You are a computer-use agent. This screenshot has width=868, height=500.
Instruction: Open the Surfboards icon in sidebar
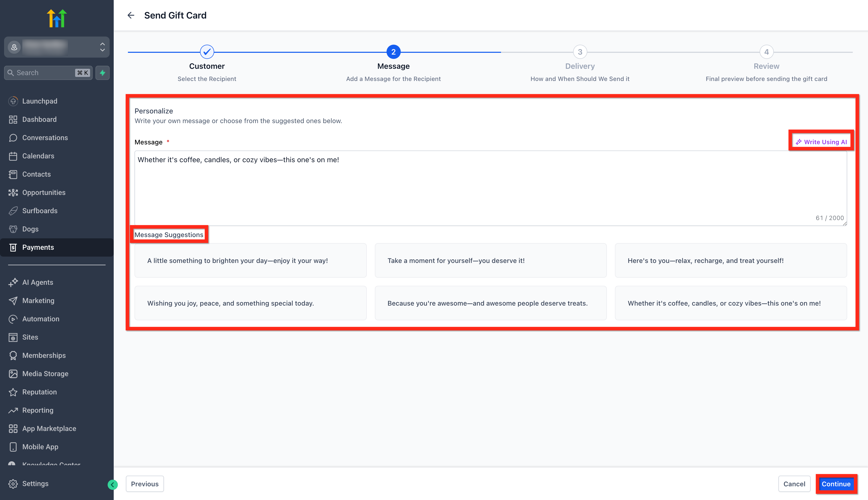tap(13, 211)
